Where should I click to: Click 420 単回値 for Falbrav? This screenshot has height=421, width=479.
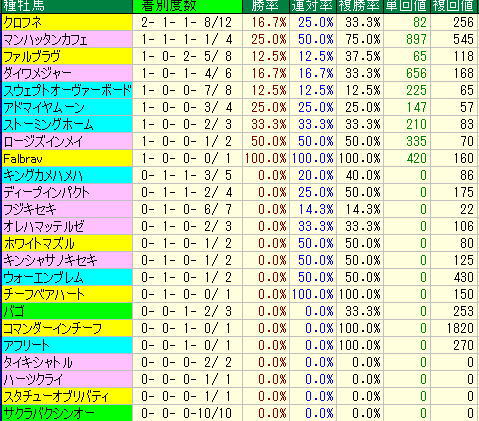coord(416,158)
